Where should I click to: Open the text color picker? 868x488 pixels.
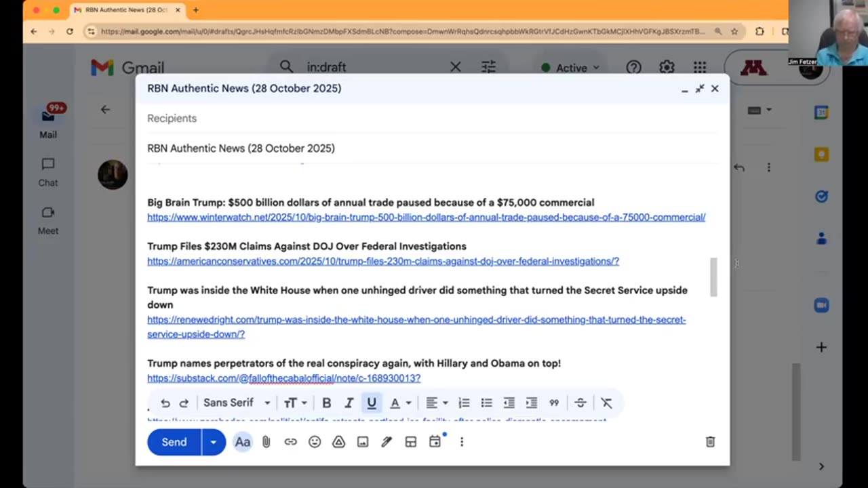click(x=400, y=403)
